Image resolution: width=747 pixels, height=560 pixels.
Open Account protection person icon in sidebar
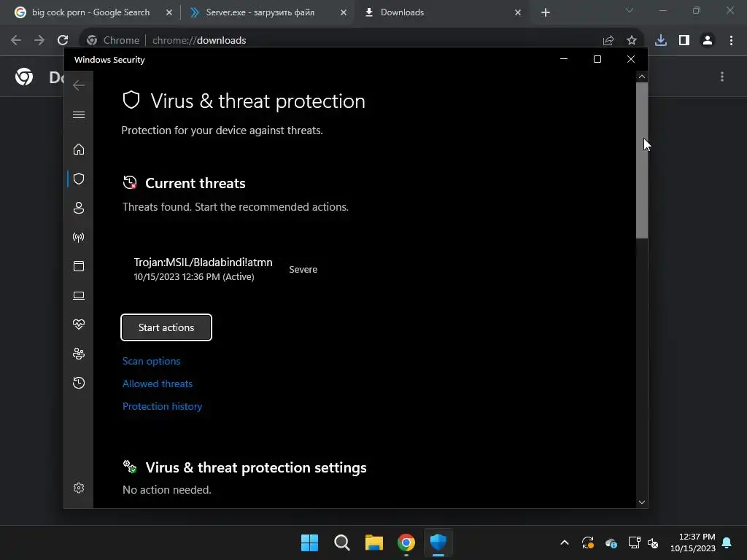coord(79,208)
